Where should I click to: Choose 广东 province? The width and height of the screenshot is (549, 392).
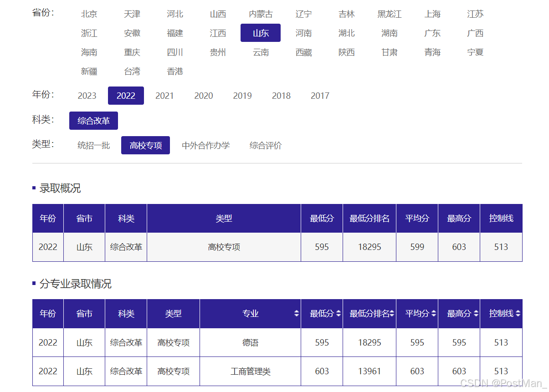click(432, 33)
